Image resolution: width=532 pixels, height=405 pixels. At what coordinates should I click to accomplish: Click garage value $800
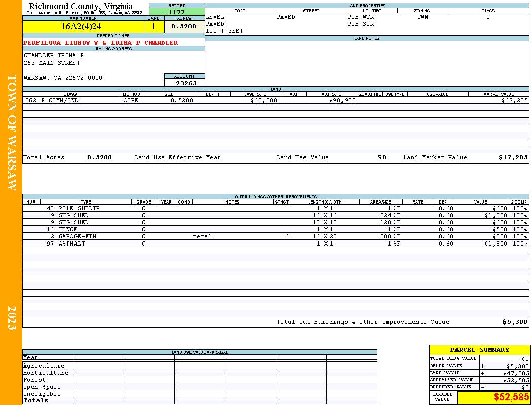point(500,237)
